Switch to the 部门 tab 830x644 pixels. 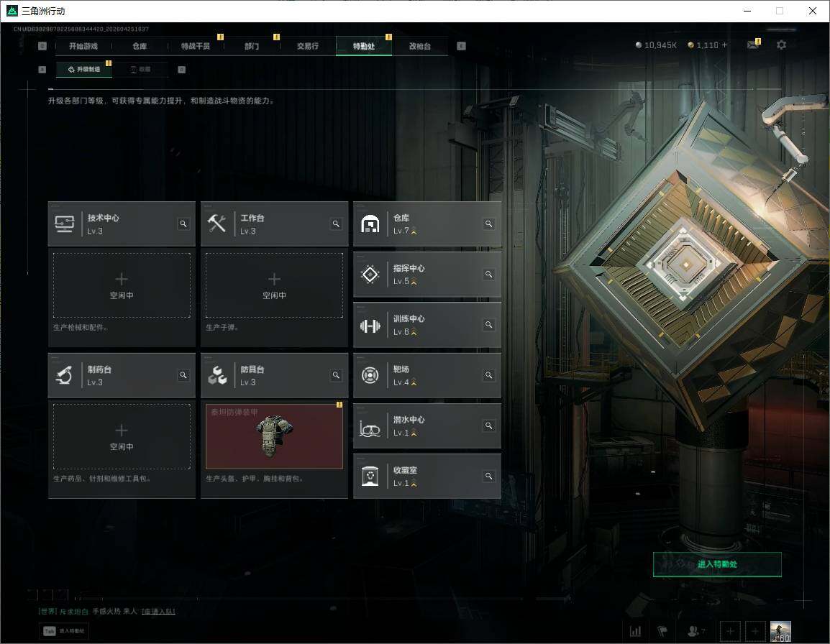click(252, 46)
